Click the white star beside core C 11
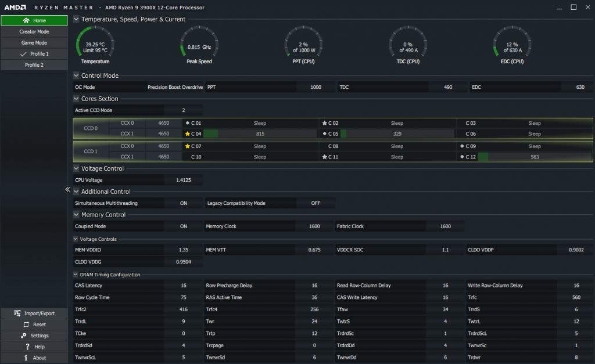This screenshot has width=595, height=364. [324, 157]
